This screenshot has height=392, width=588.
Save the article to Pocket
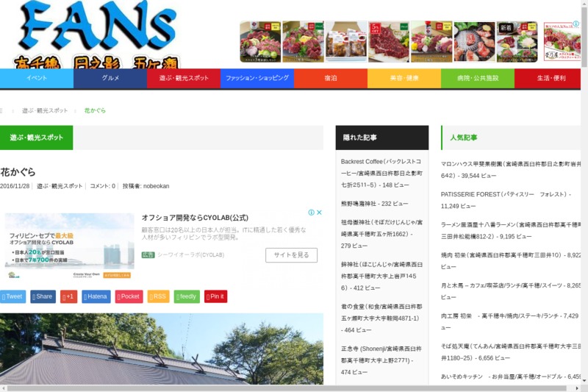[x=129, y=296]
